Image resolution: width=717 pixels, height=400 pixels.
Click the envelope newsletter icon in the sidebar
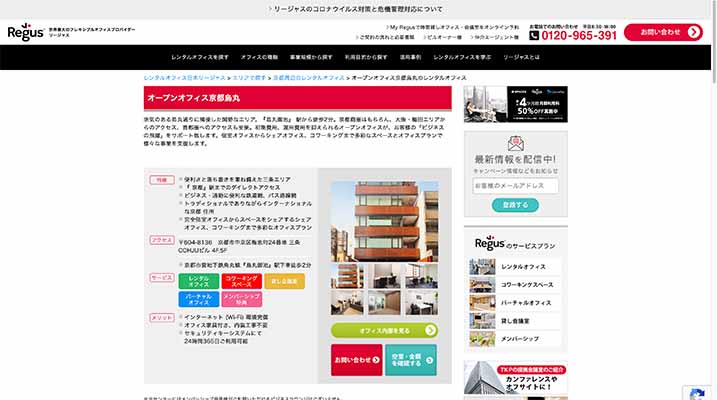pos(515,143)
